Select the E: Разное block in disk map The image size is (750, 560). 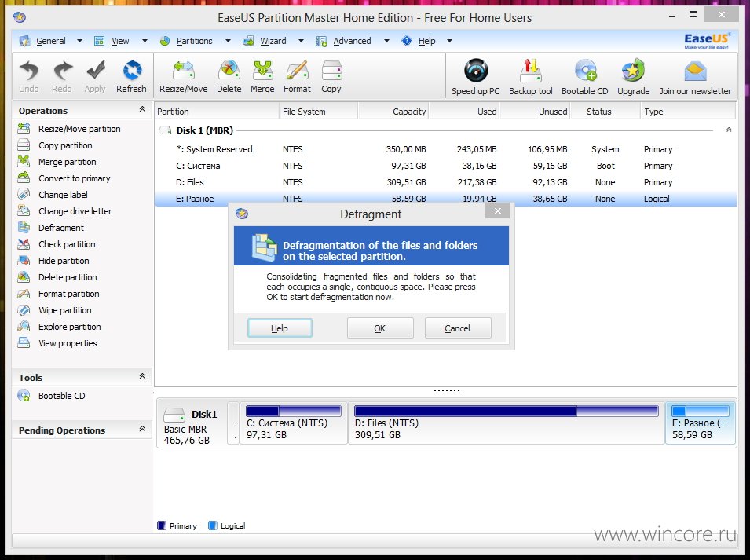click(x=701, y=423)
